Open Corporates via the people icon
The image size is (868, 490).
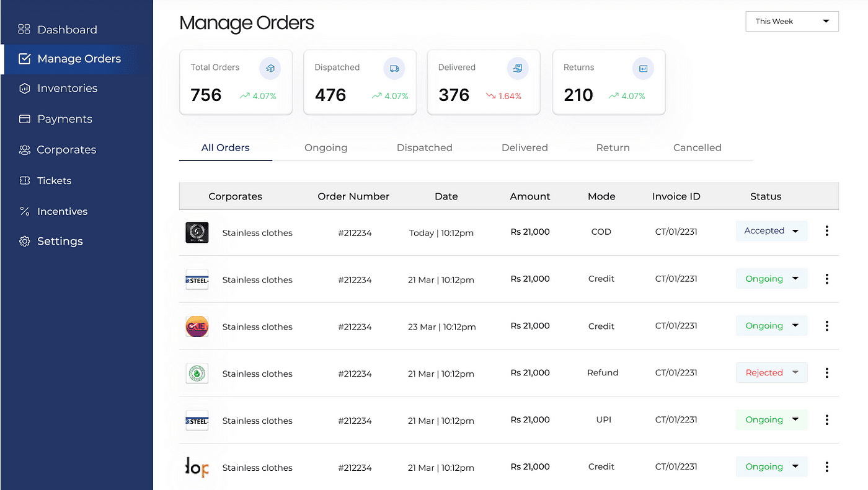(x=24, y=149)
